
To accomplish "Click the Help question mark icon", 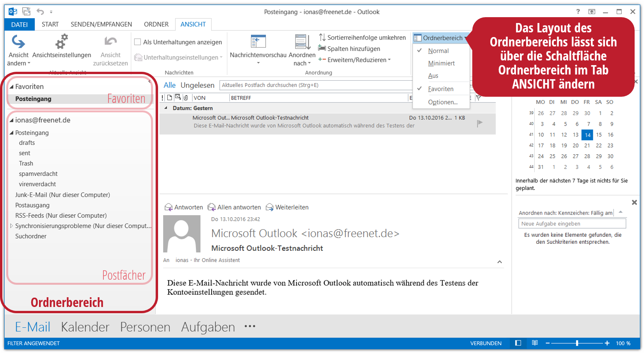I will [x=578, y=12].
